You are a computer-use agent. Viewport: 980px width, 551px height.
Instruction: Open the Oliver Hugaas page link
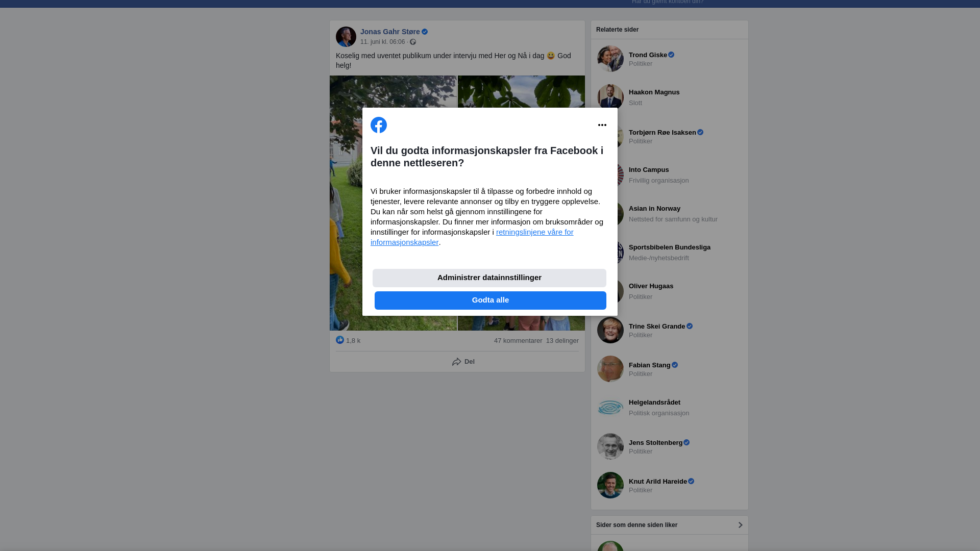pos(651,286)
